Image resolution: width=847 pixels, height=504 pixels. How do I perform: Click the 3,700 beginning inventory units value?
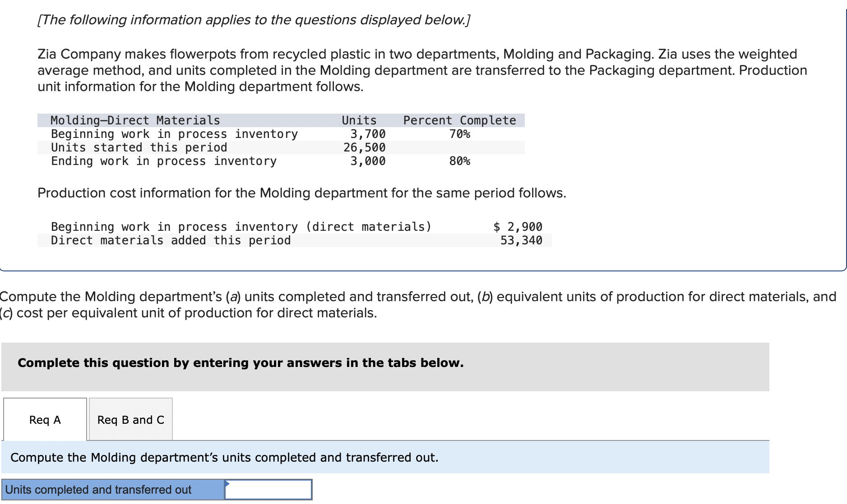(368, 134)
